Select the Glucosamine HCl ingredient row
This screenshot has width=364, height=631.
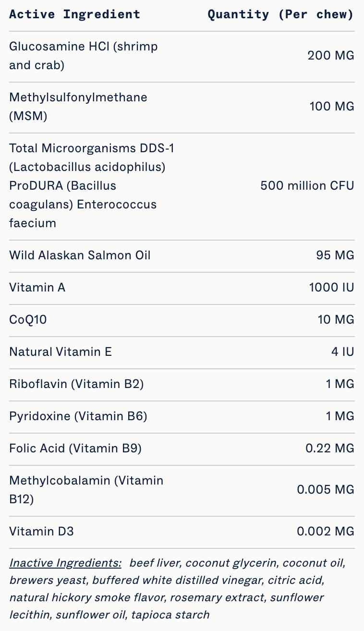coord(83,56)
